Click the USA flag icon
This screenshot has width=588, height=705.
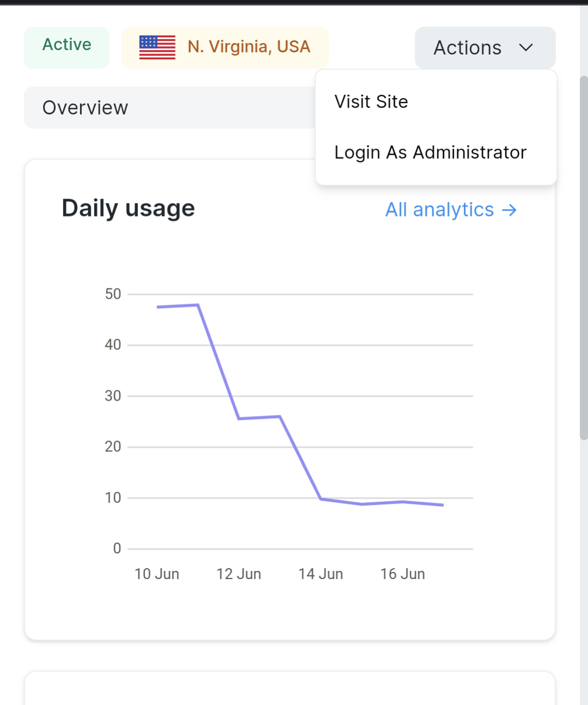tap(157, 47)
